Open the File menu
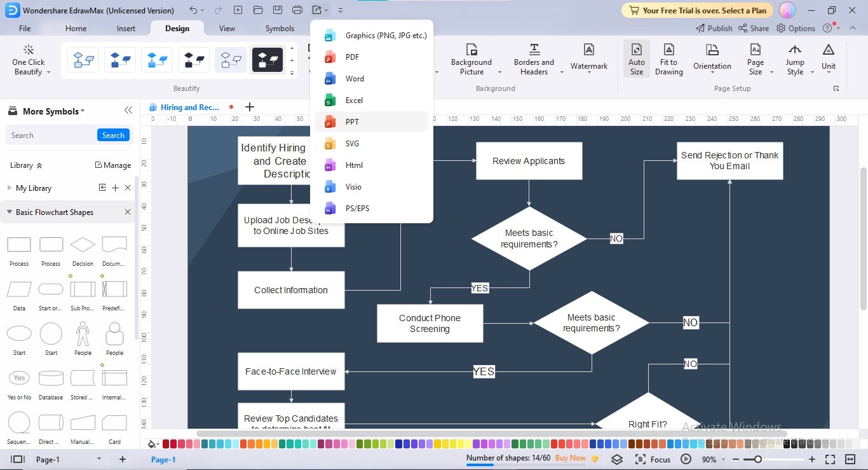Image resolution: width=868 pixels, height=470 pixels. pyautogui.click(x=25, y=29)
